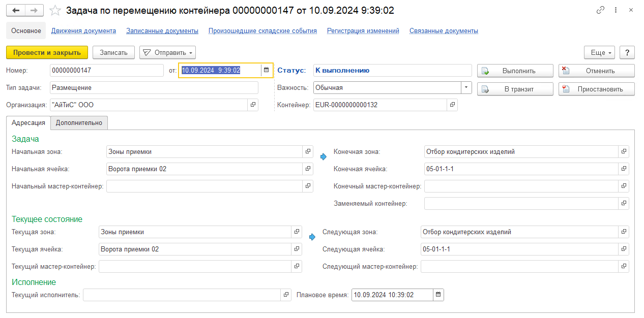Open the calendar picker for document date
Image resolution: width=644 pixels, height=318 pixels.
point(266,70)
